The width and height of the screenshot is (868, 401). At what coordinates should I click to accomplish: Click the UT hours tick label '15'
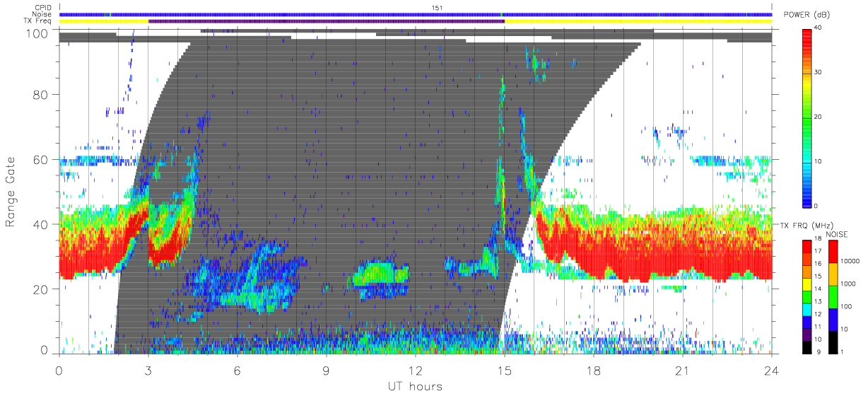(505, 370)
